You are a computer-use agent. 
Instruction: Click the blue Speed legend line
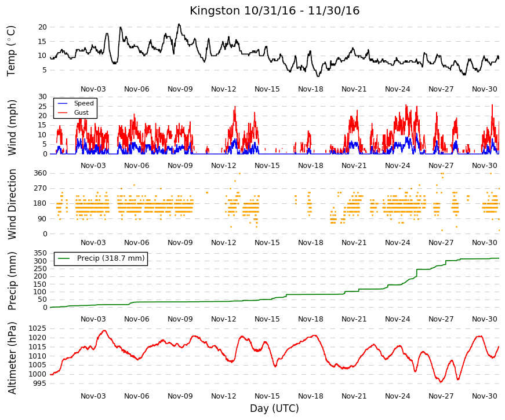tap(63, 103)
